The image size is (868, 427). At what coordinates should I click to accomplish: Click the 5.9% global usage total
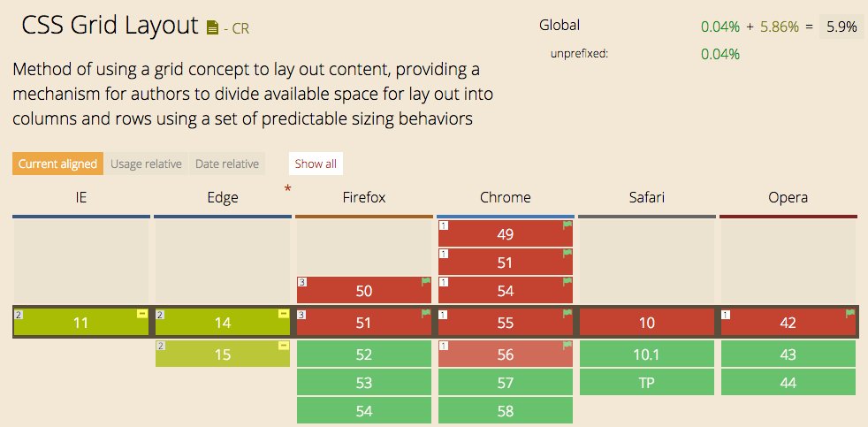tap(841, 27)
